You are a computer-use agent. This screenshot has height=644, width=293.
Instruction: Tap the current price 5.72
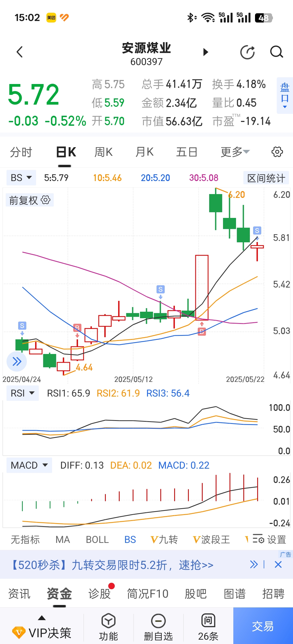[x=34, y=95]
